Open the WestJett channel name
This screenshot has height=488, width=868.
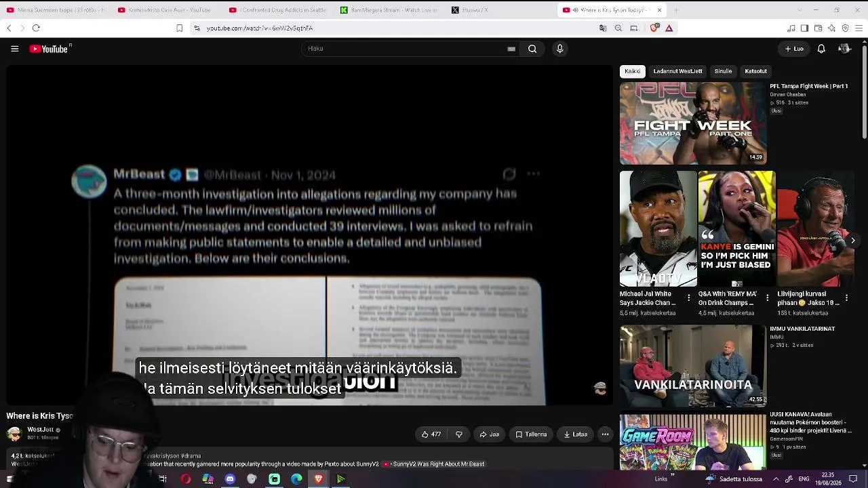point(40,430)
